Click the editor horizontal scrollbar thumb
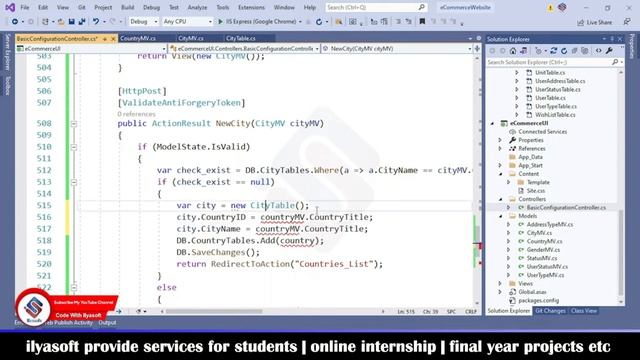The height and width of the screenshot is (360, 640). [x=214, y=311]
